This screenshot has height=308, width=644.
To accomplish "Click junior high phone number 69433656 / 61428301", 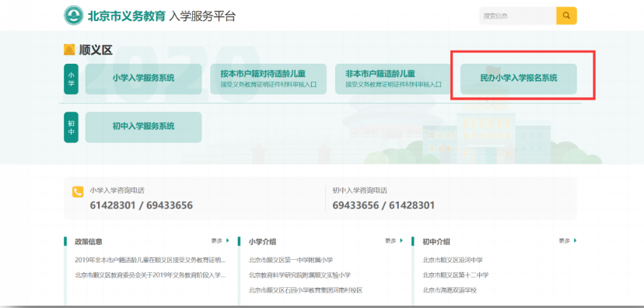I will click(x=383, y=205).
